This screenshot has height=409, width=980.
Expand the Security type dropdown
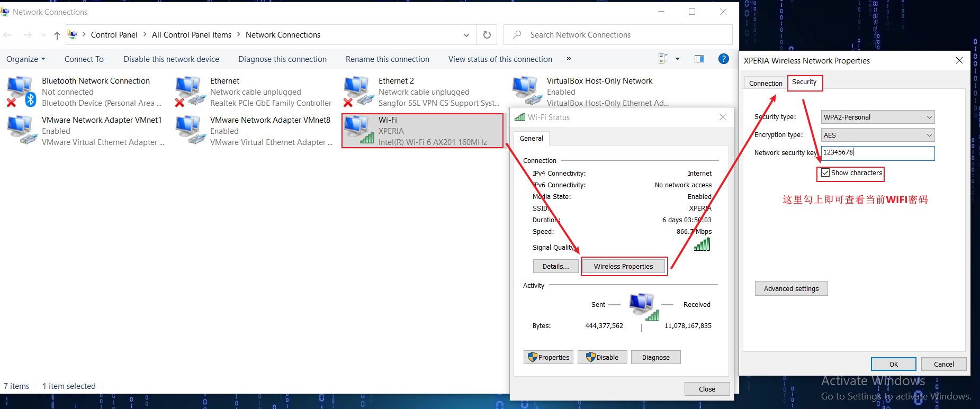pyautogui.click(x=877, y=117)
